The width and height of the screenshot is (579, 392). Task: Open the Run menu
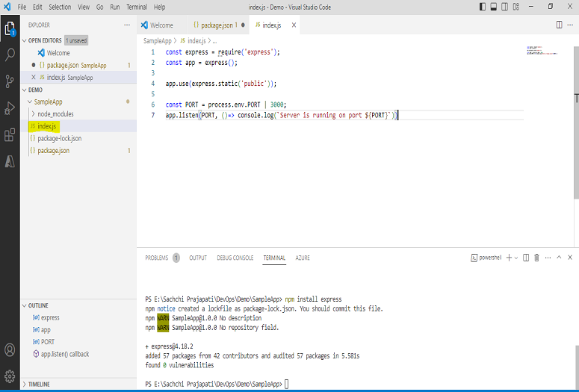pyautogui.click(x=115, y=7)
